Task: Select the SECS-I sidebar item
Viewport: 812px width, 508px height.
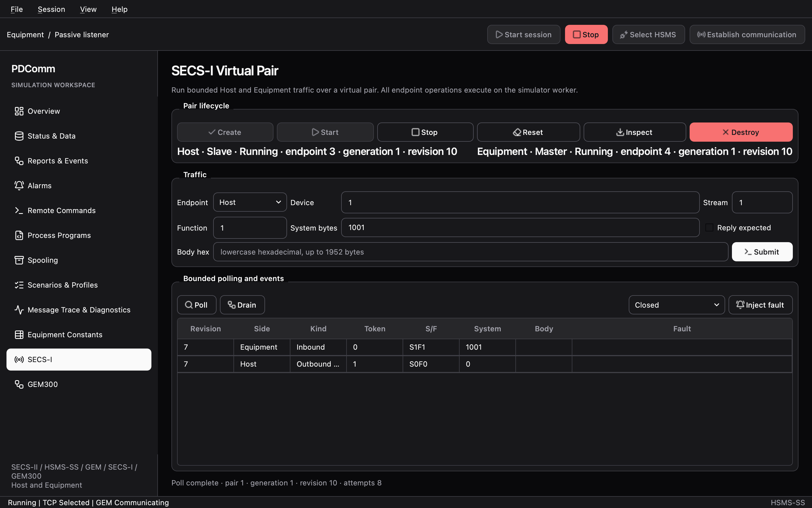Action: point(79,360)
